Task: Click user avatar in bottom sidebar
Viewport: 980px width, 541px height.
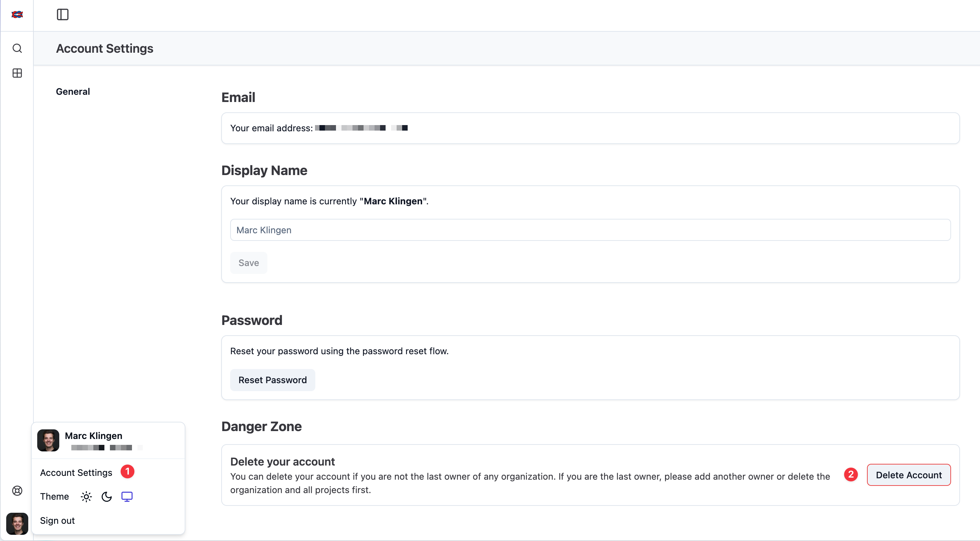Action: pos(17,523)
